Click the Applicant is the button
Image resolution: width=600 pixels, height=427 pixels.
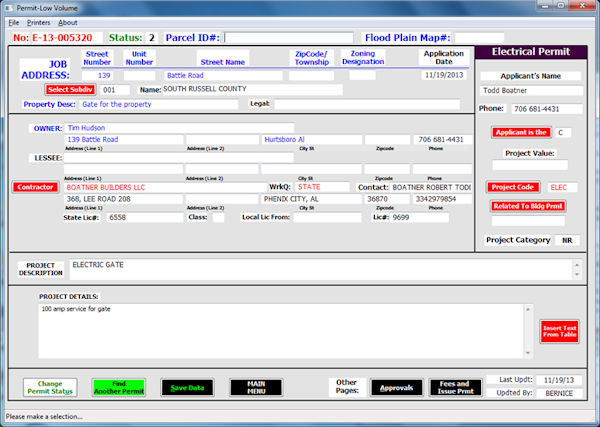click(x=521, y=132)
